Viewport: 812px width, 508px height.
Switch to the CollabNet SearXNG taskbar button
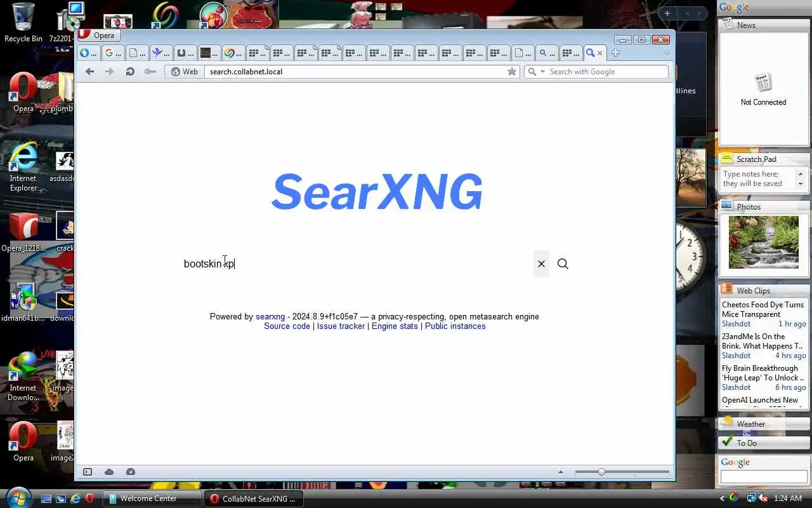click(255, 498)
